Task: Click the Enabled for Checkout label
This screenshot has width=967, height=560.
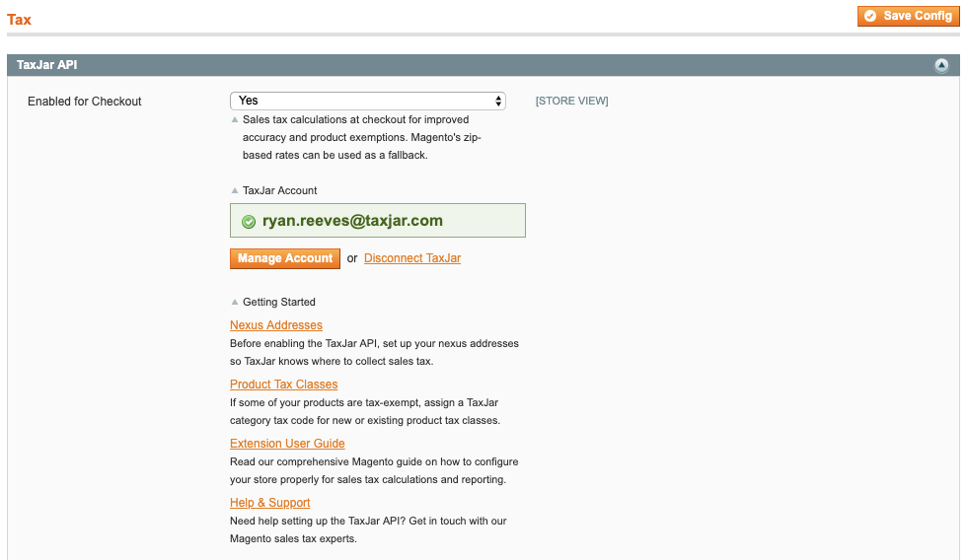Action: point(85,101)
